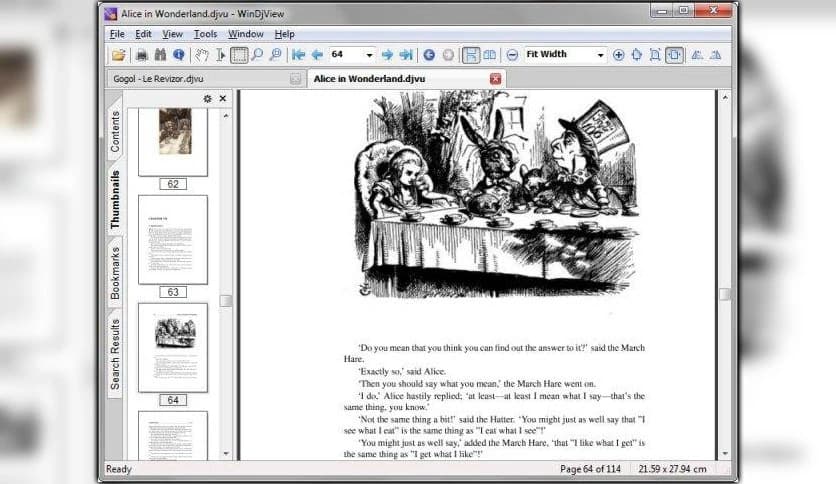836x484 pixels.
Task: Click document scroll down arrow
Action: tap(725, 454)
